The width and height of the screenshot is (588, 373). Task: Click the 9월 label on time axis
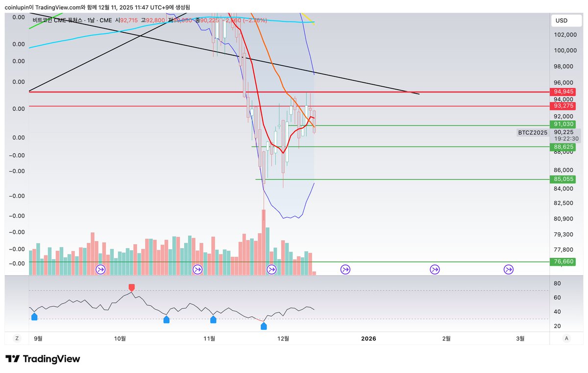38,338
